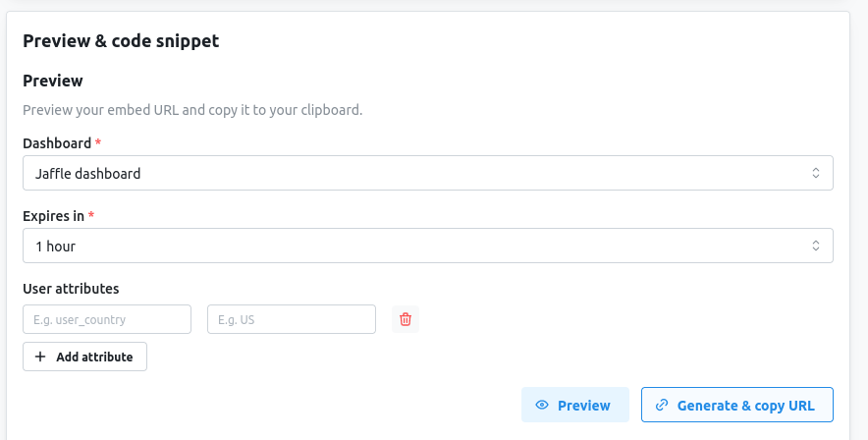Click the Preview subsection heading

[53, 81]
